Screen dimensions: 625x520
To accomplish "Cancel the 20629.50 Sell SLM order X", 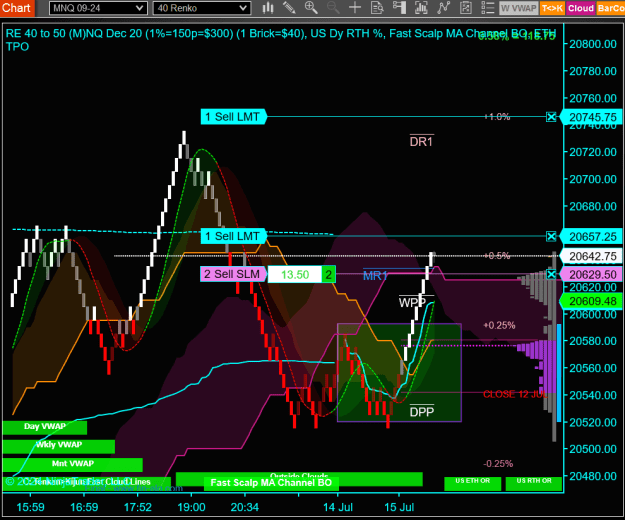I will (x=551, y=274).
